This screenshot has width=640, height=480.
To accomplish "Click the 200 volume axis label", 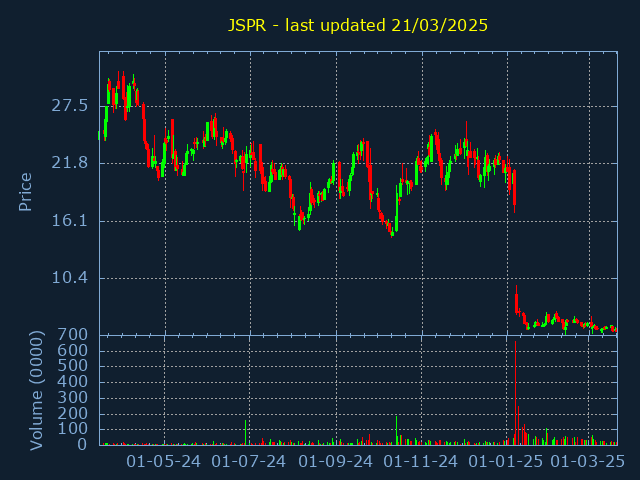I will [73, 413].
